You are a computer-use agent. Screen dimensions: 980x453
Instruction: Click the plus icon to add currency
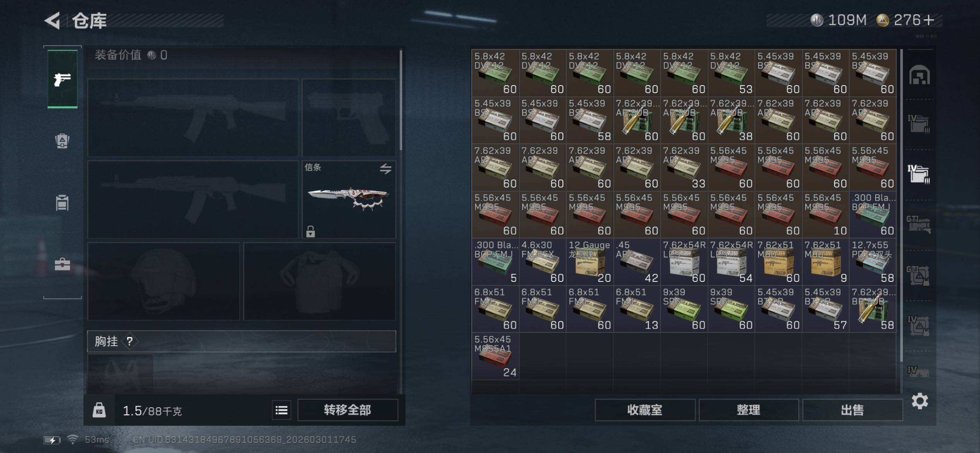pyautogui.click(x=929, y=20)
